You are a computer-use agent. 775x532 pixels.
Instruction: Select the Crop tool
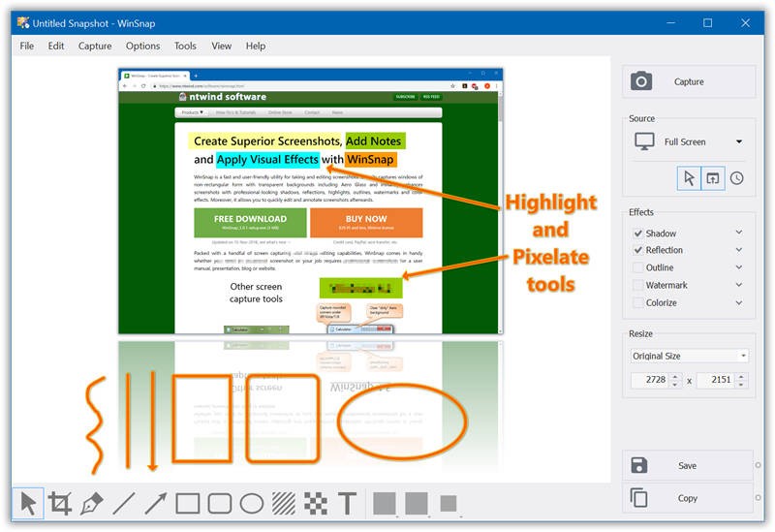pyautogui.click(x=60, y=503)
